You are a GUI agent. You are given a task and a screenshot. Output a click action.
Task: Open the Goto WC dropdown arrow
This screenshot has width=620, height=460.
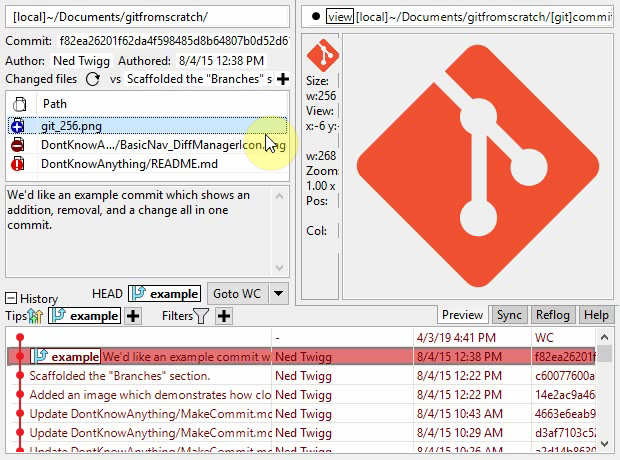278,294
